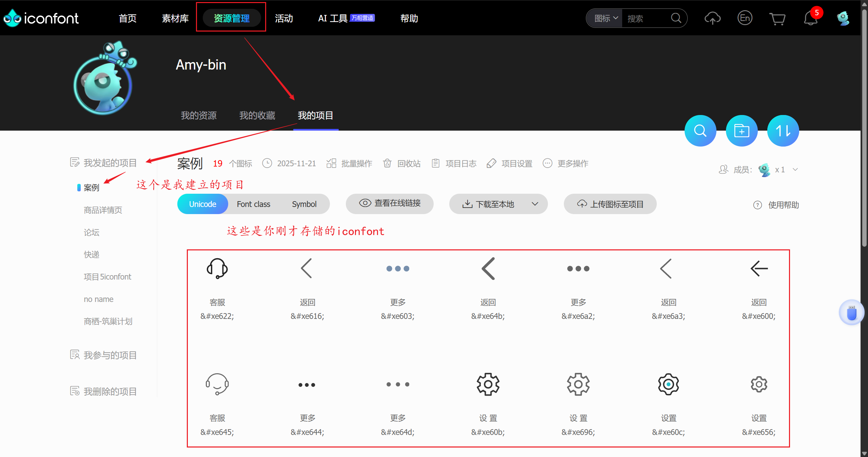868x457 pixels.
Task: Switch to Unicode mode
Action: click(202, 204)
